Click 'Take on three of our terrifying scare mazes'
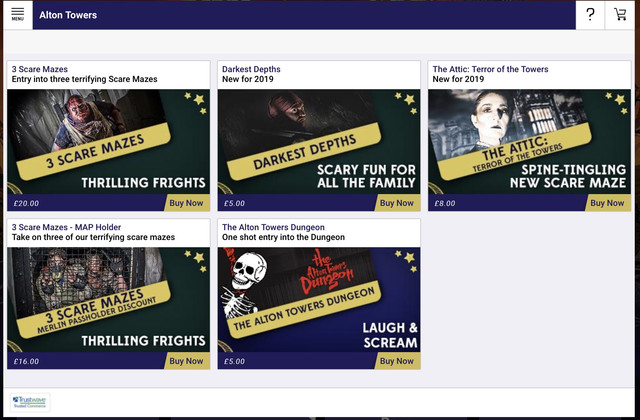Viewport: 640px width, 420px height. (x=93, y=237)
